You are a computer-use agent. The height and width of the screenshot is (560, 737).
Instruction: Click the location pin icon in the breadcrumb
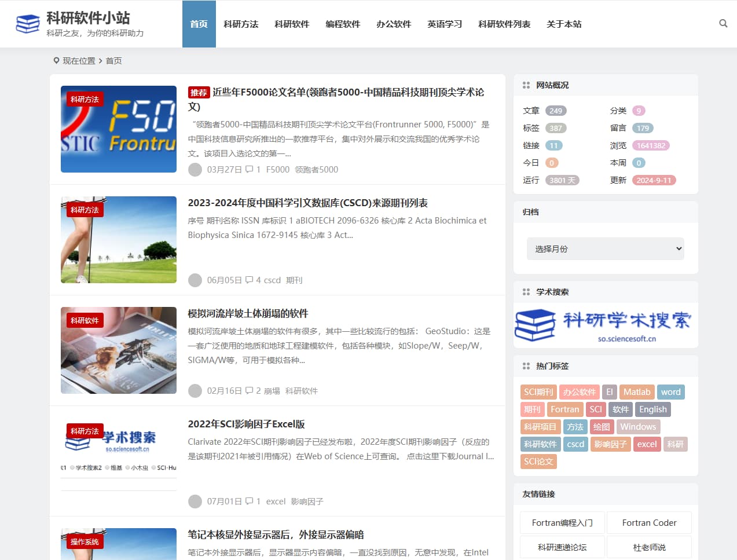point(56,60)
